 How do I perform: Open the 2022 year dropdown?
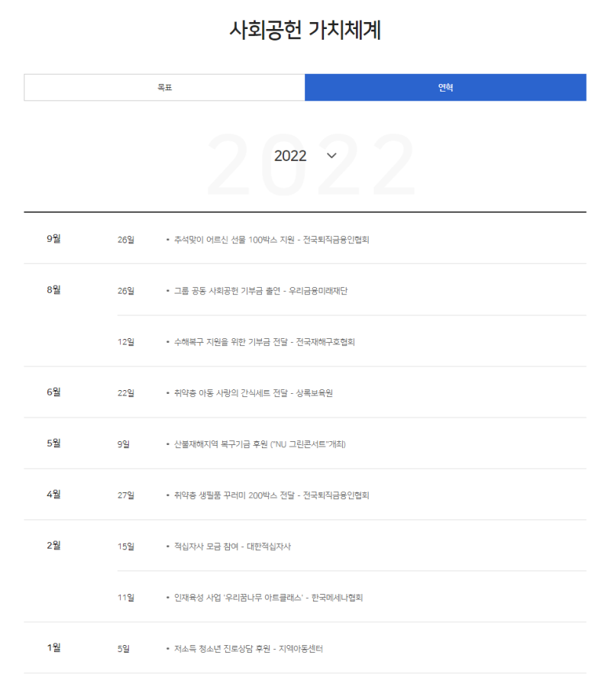(x=291, y=156)
